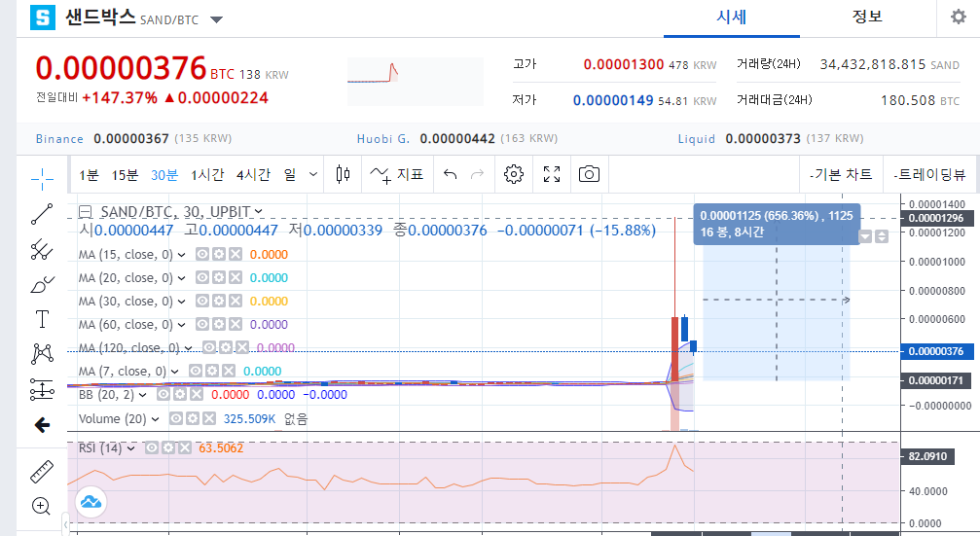Select the trend line drawing tool

(x=42, y=214)
